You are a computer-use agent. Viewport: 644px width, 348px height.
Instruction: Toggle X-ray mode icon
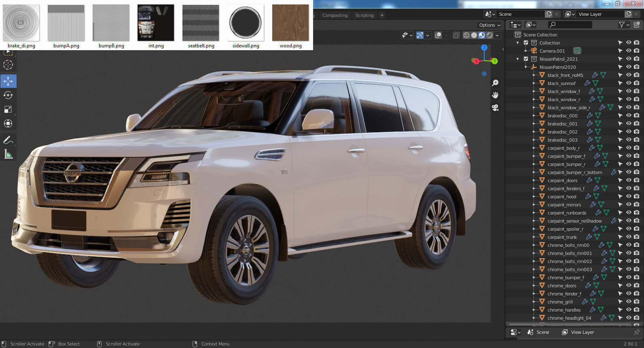pyautogui.click(x=456, y=35)
